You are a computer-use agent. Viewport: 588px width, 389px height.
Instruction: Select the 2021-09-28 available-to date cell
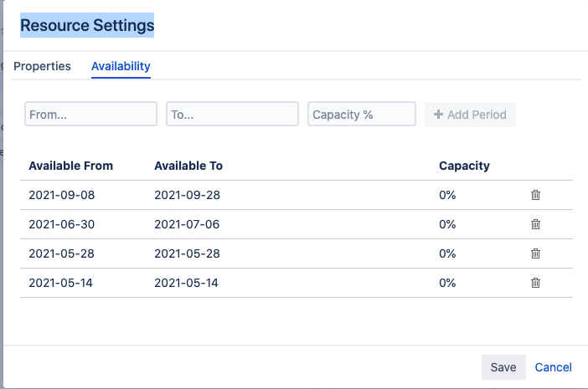click(x=187, y=195)
